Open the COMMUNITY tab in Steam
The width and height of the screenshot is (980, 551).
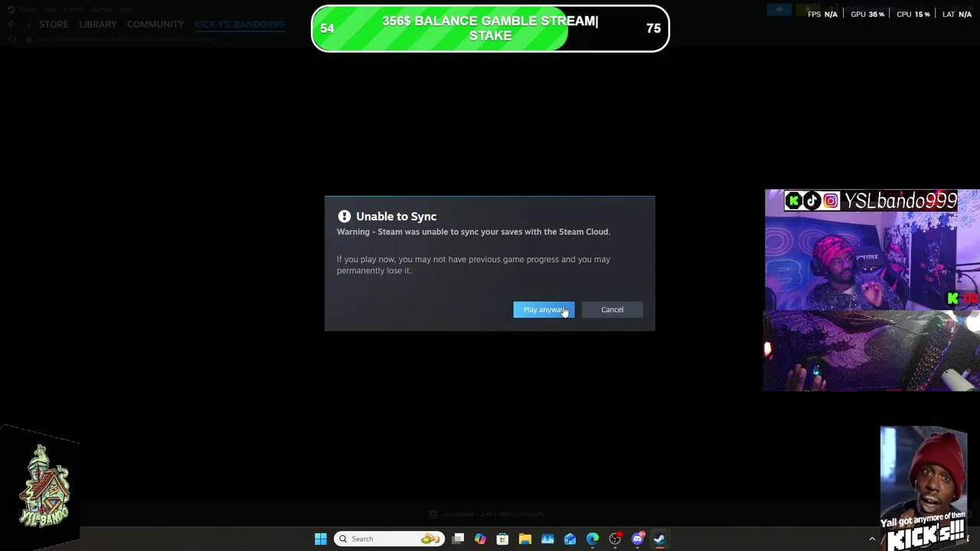coord(155,24)
